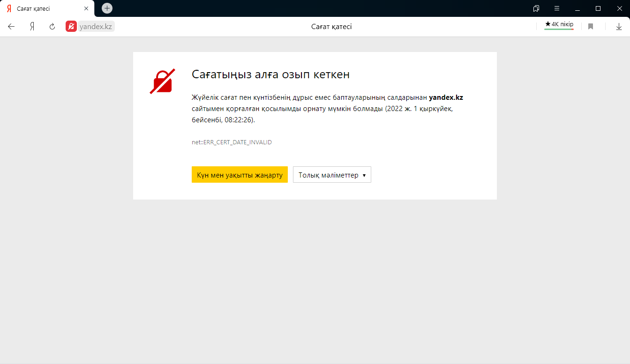Click the Күн мен уақытты жаңарту button
This screenshot has height=364, width=630.
(240, 175)
